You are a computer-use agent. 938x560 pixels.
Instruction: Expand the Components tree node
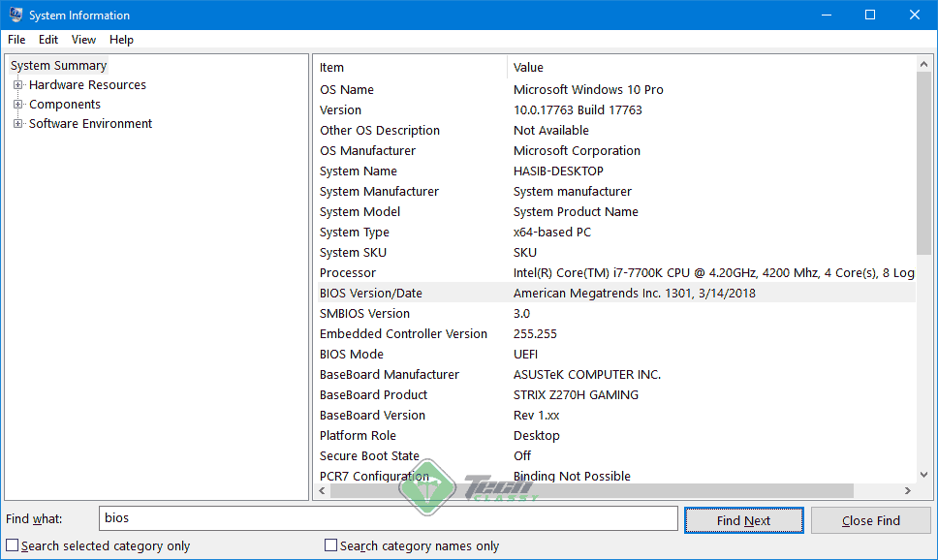click(x=19, y=104)
